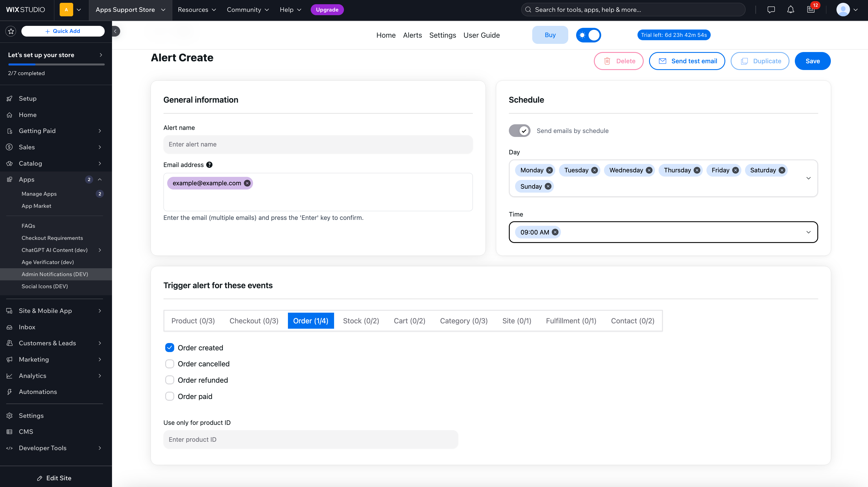The width and height of the screenshot is (868, 487).
Task: Check the Order cancelled checkbox
Action: (169, 364)
